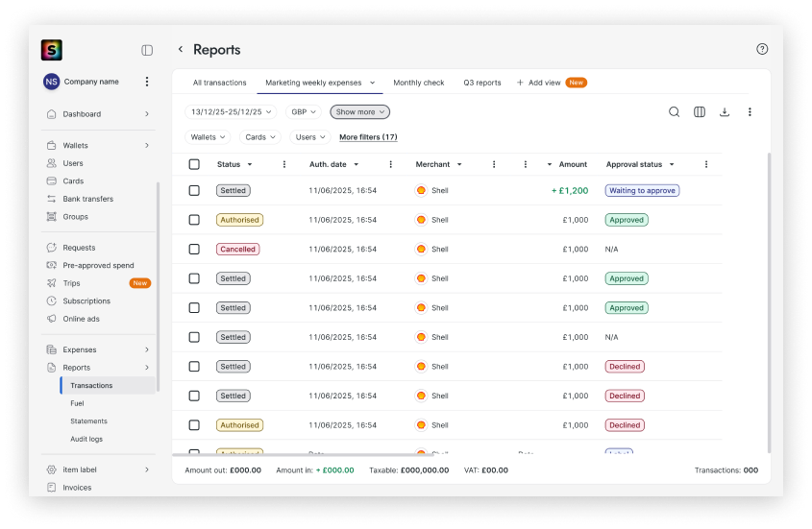Click the Pre-approved spend icon
812x529 pixels.
pyautogui.click(x=51, y=266)
